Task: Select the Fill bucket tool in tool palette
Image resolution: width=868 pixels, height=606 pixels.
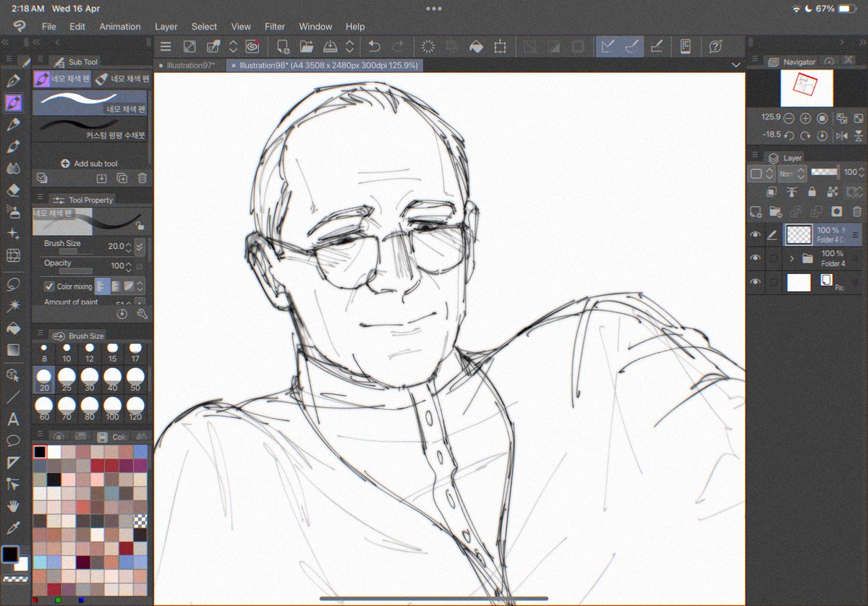Action: click(13, 328)
